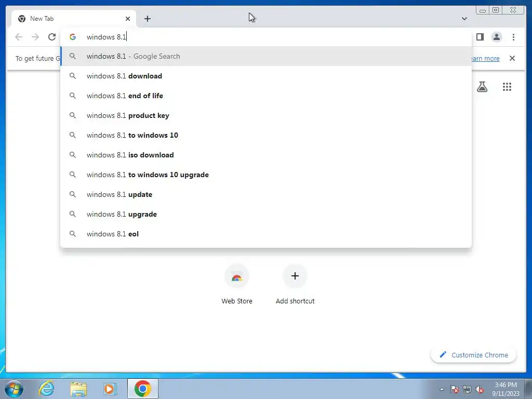The height and width of the screenshot is (399, 532).
Task: Click the Chrome taskbar icon
Action: (x=142, y=389)
